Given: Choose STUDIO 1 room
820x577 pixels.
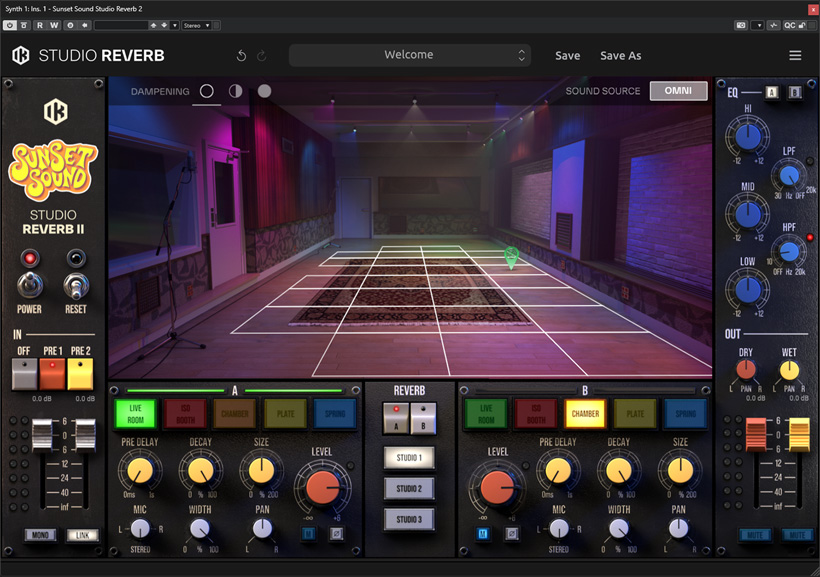Looking at the screenshot, I should [x=409, y=457].
